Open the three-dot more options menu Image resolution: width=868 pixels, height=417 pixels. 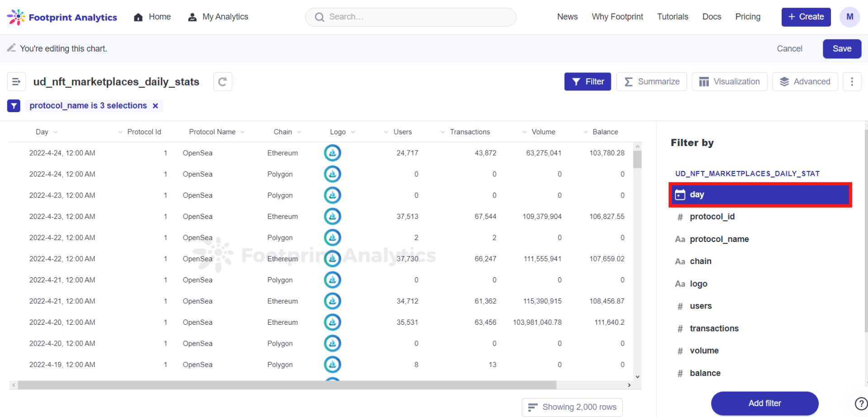coord(852,81)
